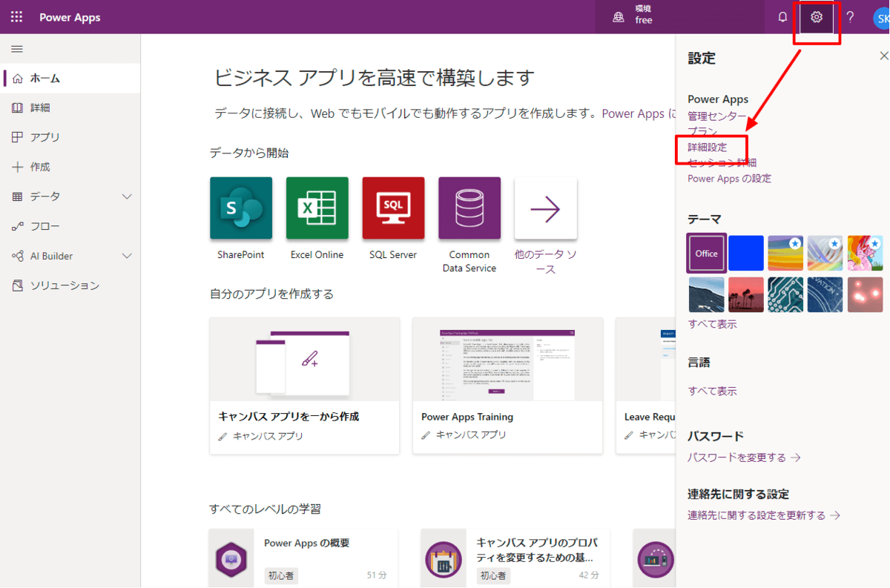Select the Office theme swatch
This screenshot has height=588, width=890.
click(x=707, y=253)
